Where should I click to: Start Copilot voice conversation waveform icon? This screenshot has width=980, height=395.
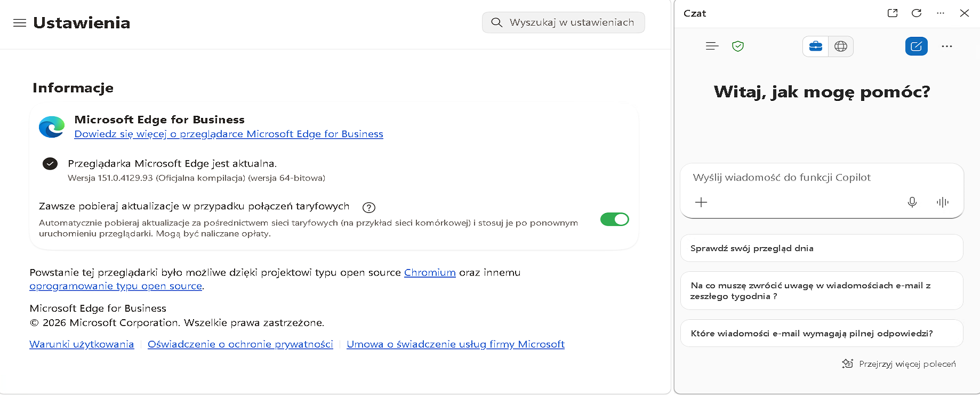pyautogui.click(x=943, y=202)
